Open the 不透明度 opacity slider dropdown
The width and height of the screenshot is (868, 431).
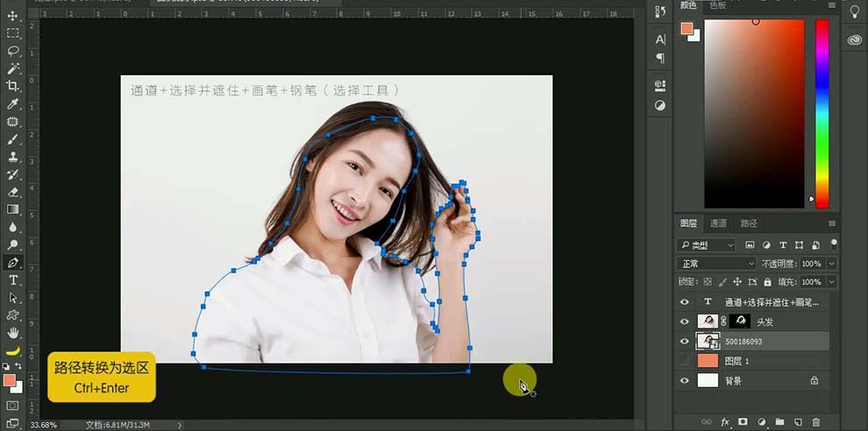click(x=831, y=264)
